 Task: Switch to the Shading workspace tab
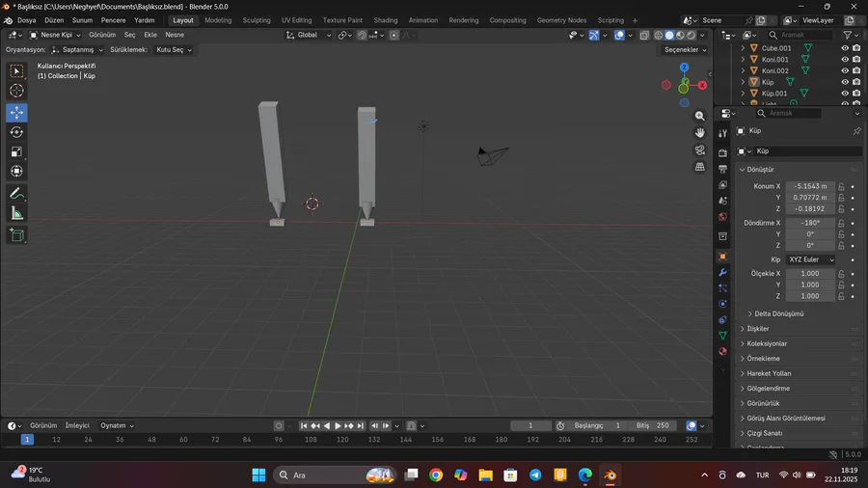click(x=385, y=20)
